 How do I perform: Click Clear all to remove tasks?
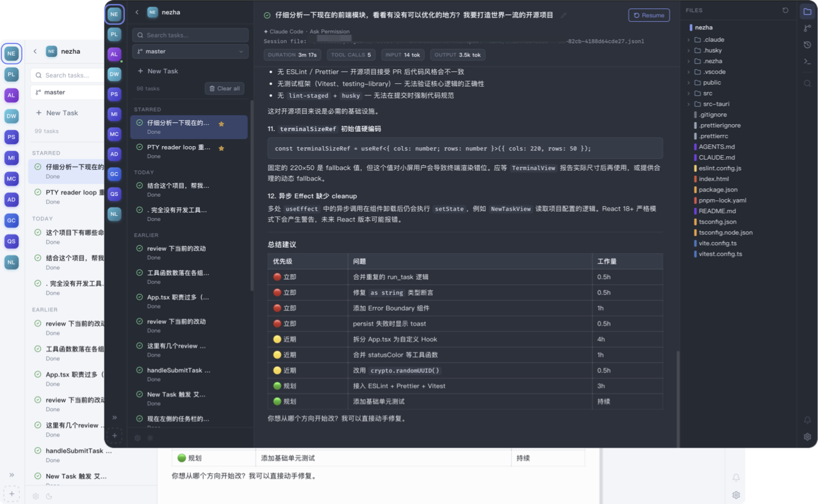[224, 89]
